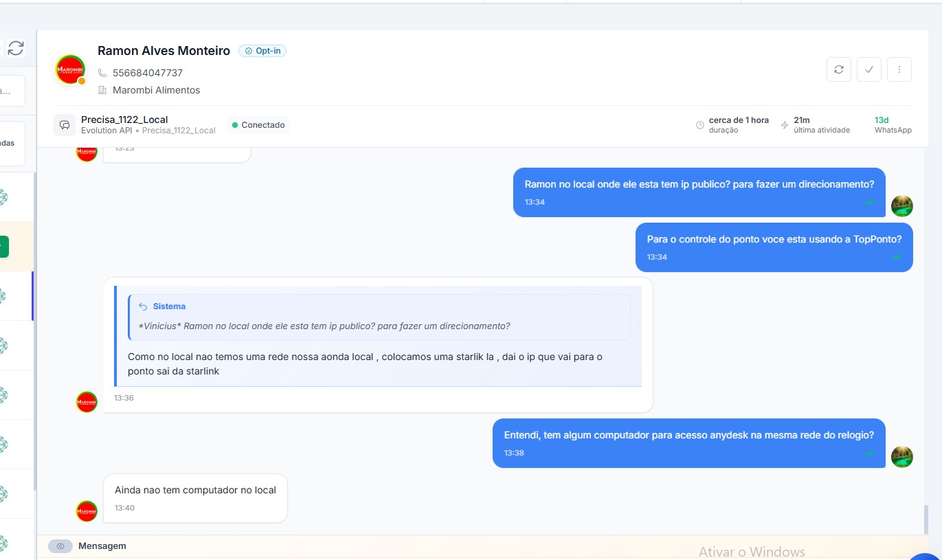This screenshot has height=560, width=942.
Task: Click message 'Ainda nao tem computador no local'
Action: [195, 491]
